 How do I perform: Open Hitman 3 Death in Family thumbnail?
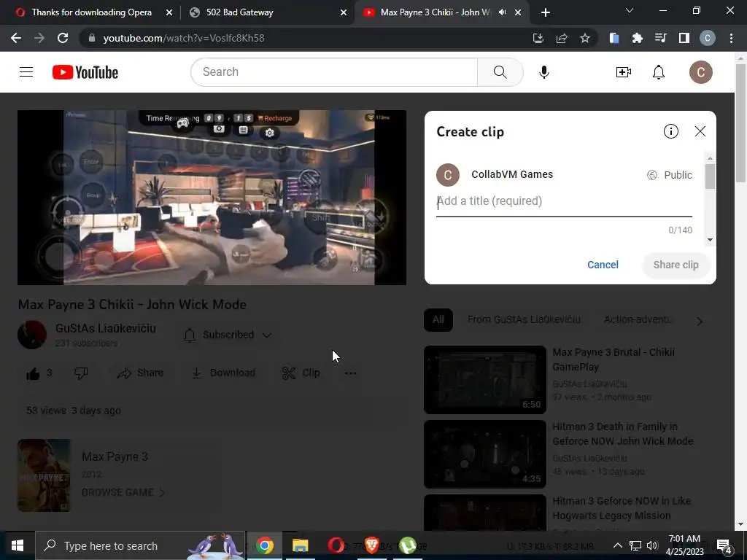[484, 454]
